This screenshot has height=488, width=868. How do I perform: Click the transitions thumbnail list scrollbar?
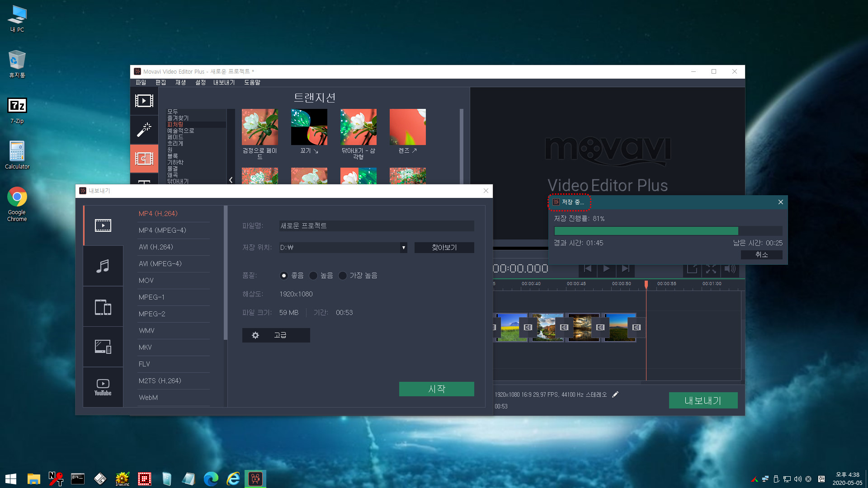pyautogui.click(x=462, y=146)
